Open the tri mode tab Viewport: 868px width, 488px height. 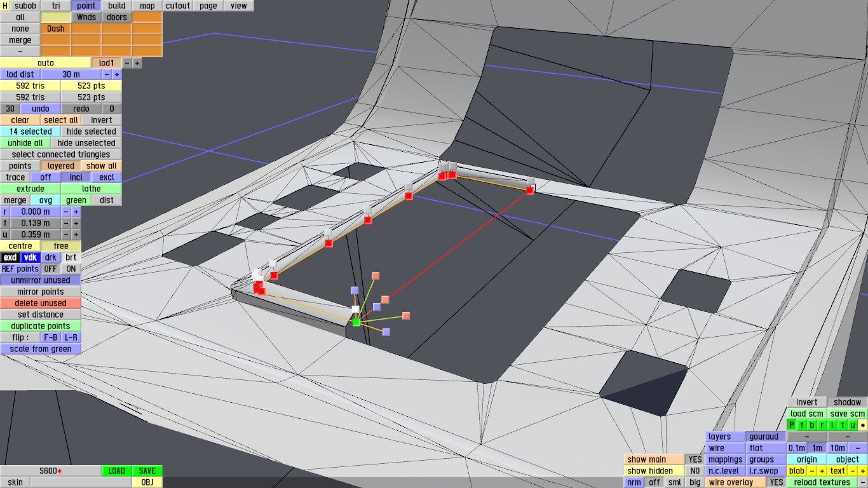pos(56,6)
